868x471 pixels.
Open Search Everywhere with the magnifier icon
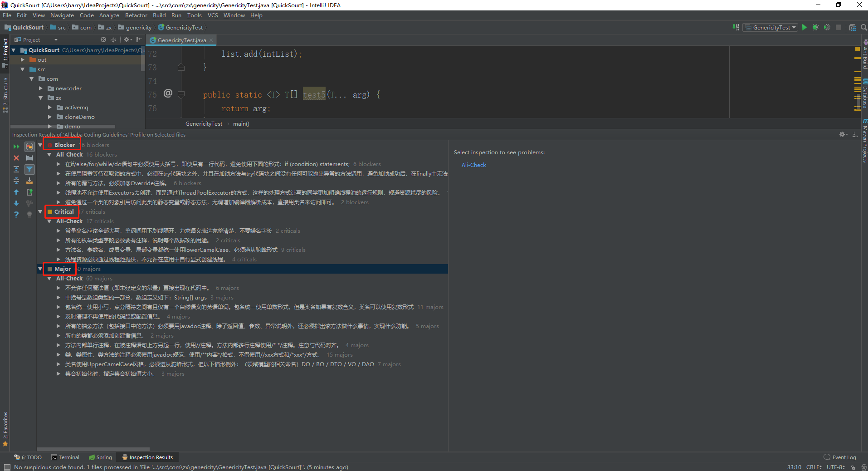863,27
